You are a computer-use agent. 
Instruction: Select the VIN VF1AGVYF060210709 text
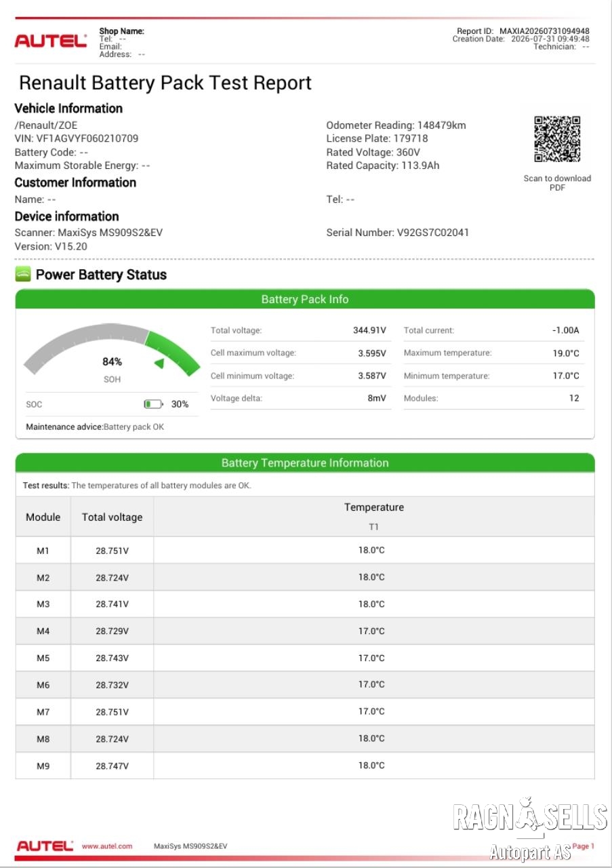point(77,138)
